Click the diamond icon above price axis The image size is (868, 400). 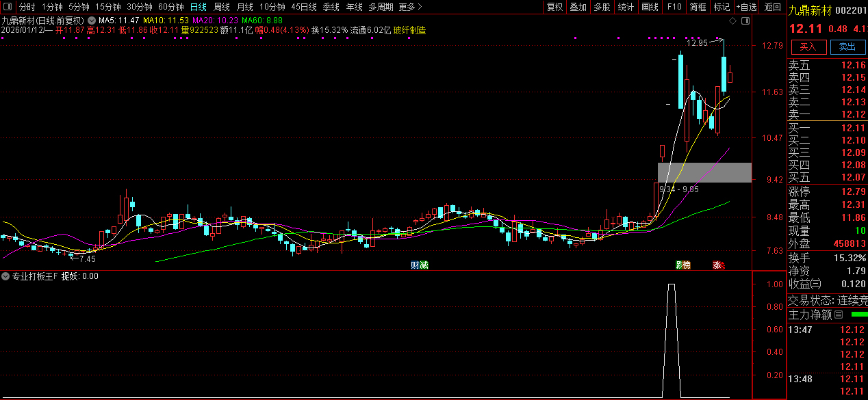(x=733, y=21)
